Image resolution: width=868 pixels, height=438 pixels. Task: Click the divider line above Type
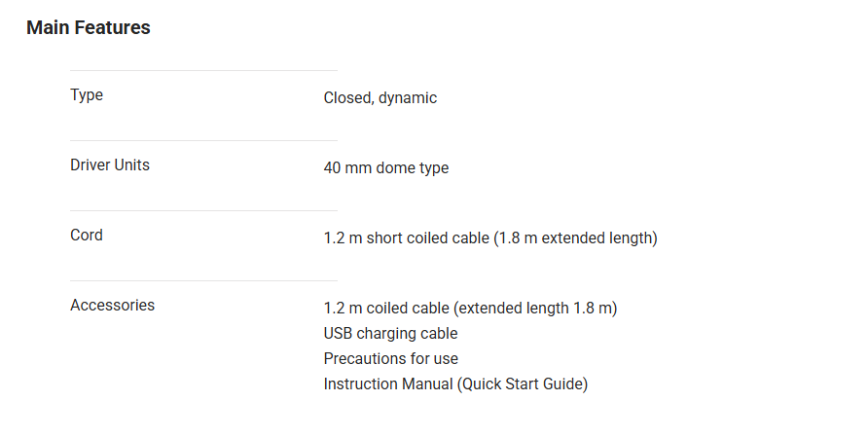click(203, 70)
